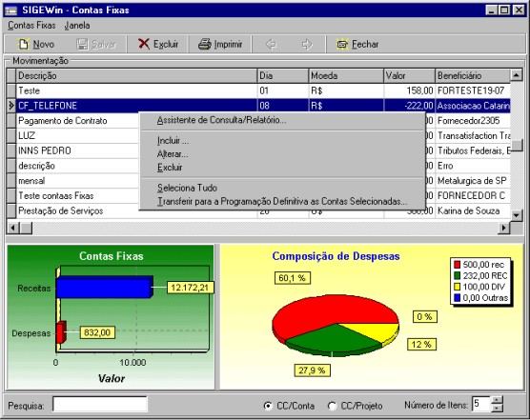
Task: Click the grid vertical scrollbar up arrow
Action: (x=516, y=75)
